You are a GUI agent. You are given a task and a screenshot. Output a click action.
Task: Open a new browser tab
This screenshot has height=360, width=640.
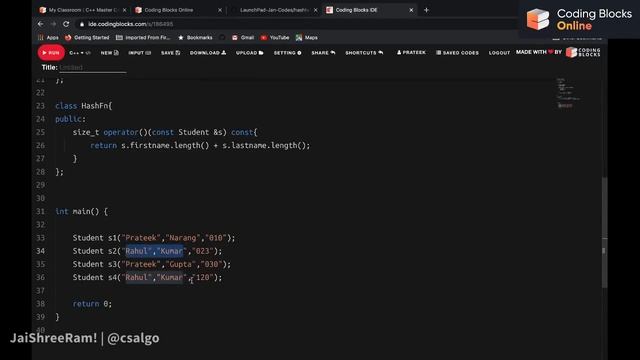tap(426, 10)
